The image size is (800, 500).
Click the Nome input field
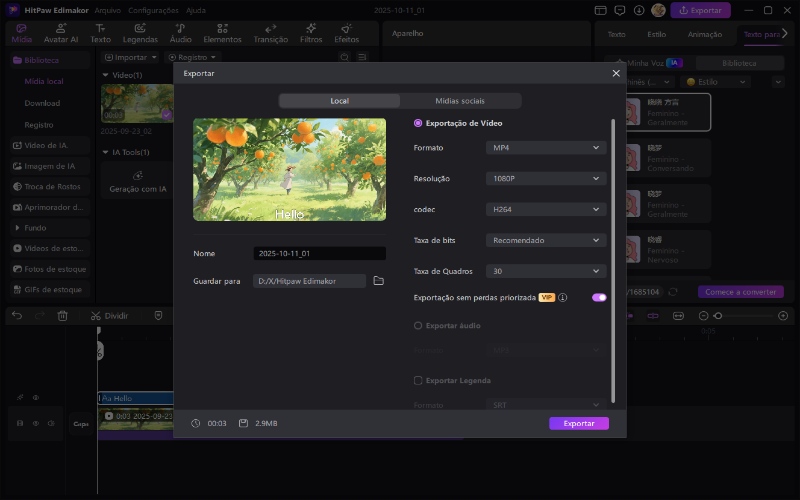click(318, 254)
